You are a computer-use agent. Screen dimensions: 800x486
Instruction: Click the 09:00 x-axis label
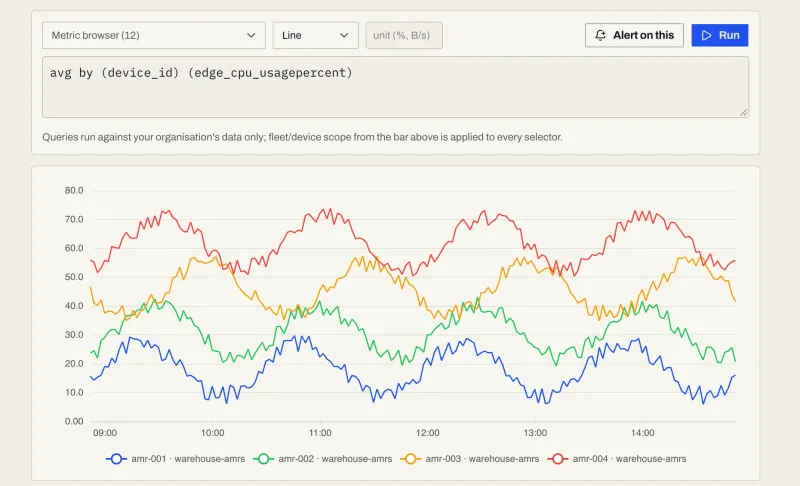(x=105, y=433)
